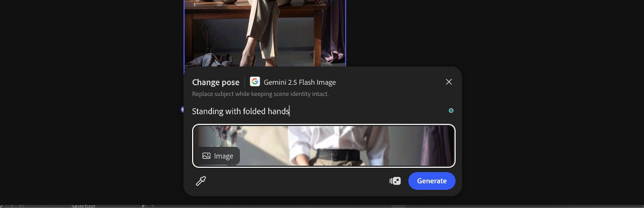
Task: Click the Image reference button
Action: click(218, 156)
